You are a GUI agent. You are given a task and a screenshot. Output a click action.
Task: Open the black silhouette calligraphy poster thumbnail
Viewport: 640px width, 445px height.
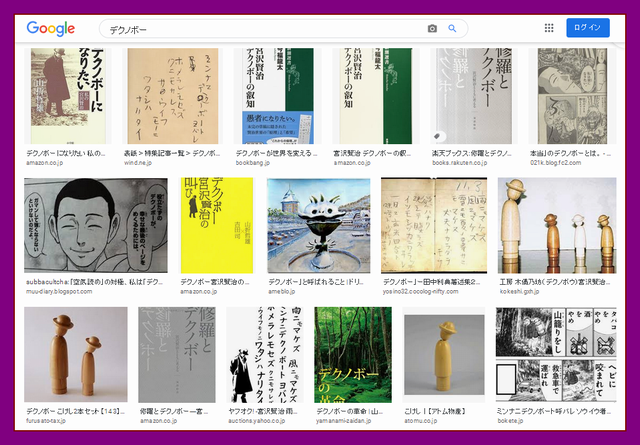click(x=265, y=355)
